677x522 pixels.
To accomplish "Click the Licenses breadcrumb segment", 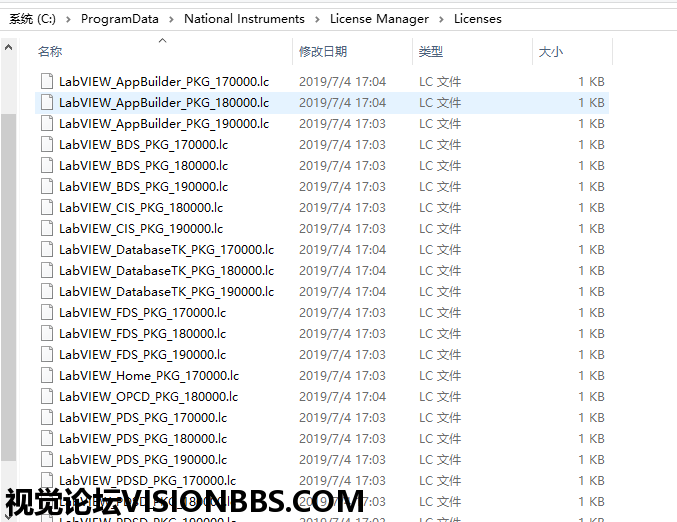I will pyautogui.click(x=478, y=19).
